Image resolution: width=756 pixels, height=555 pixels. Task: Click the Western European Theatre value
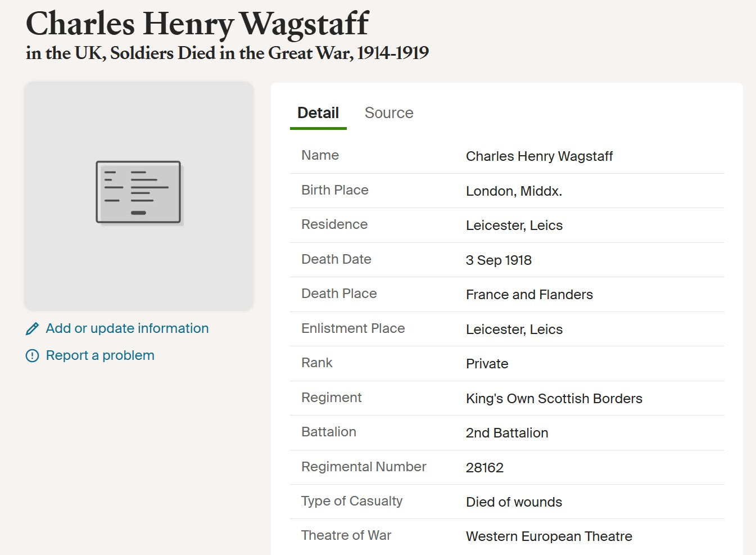[549, 536]
